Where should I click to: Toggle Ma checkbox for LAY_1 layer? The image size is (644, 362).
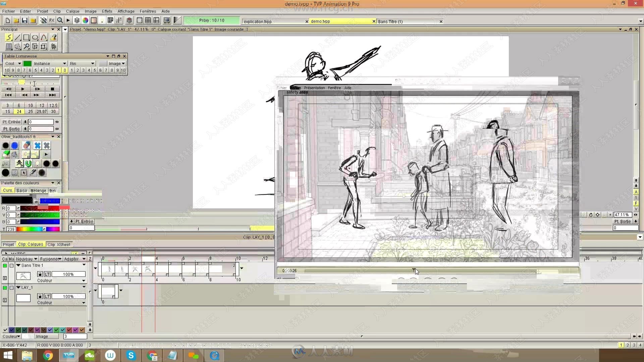pyautogui.click(x=11, y=288)
